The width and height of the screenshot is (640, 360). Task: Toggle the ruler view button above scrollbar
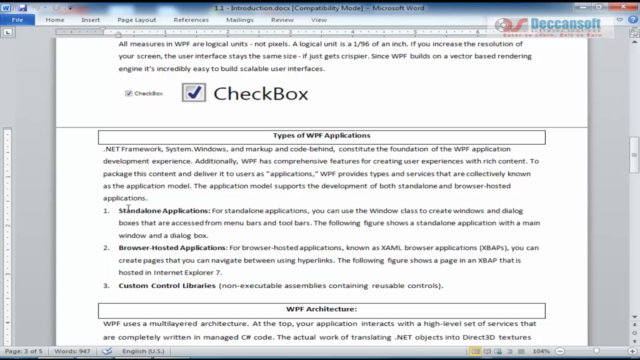pyautogui.click(x=634, y=33)
